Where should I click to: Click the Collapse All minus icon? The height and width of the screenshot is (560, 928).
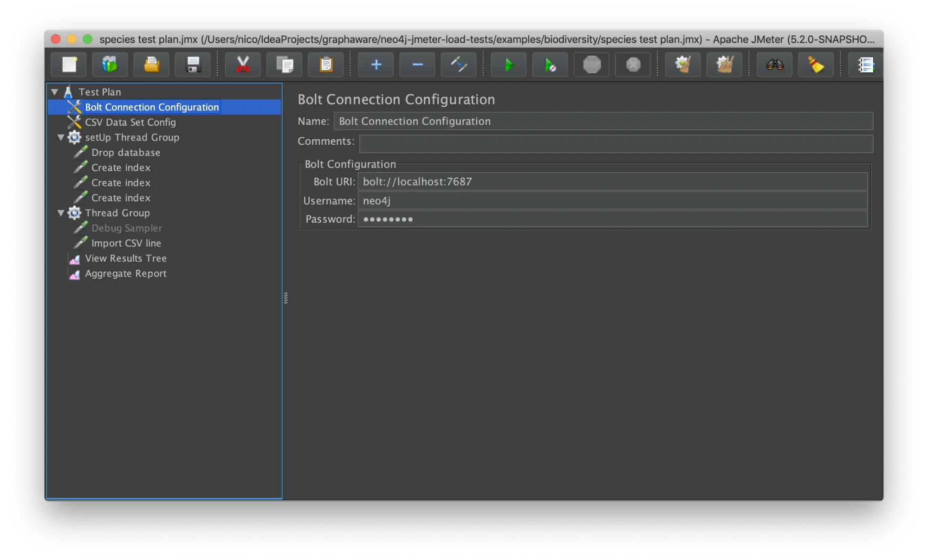417,64
